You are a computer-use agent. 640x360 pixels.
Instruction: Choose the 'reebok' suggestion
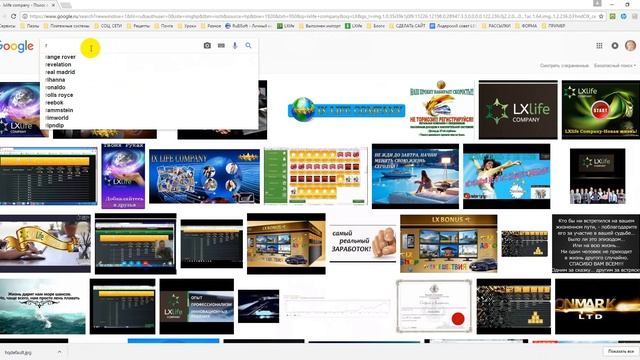pos(54,102)
